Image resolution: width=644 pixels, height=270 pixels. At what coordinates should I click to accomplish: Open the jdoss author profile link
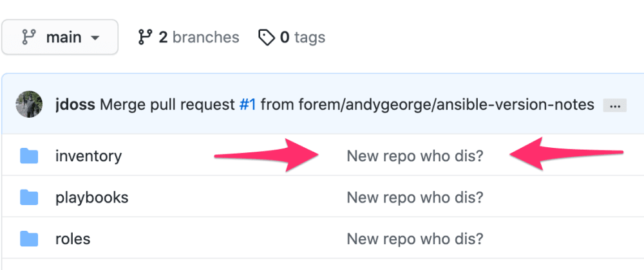click(x=75, y=105)
